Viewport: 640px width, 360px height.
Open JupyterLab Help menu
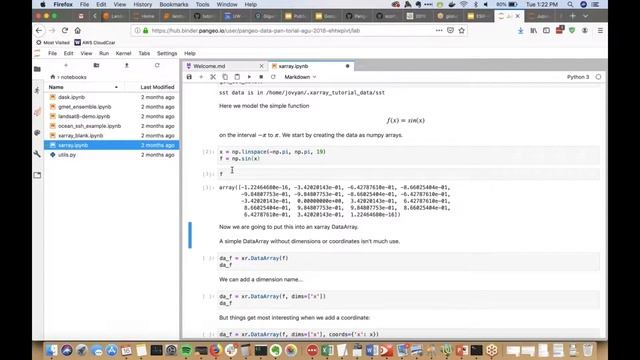tap(190, 53)
